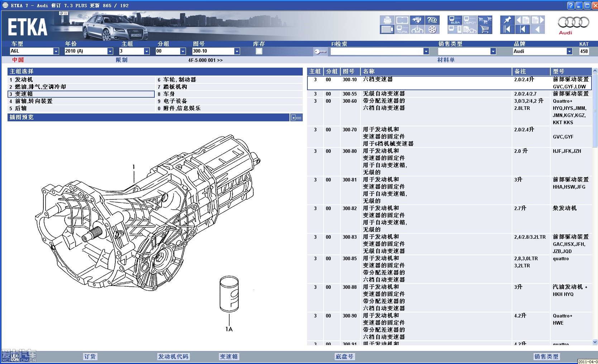The image size is (598, 364).
Task: Click the 底盘号 button at bottom
Action: tap(344, 356)
